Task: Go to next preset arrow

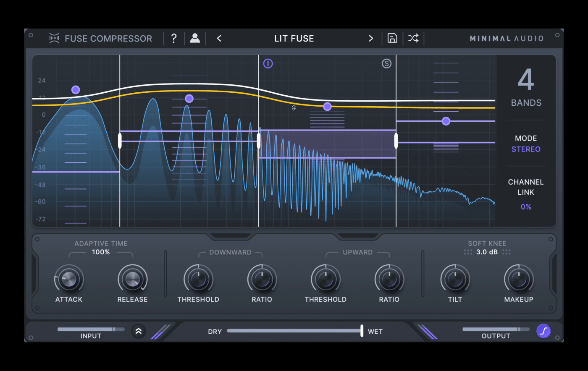Action: click(x=371, y=39)
